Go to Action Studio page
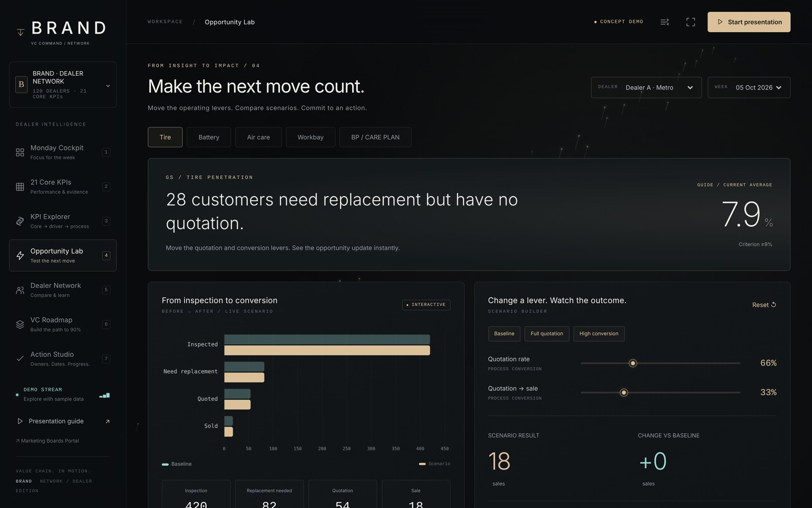812x508 pixels. tap(63, 359)
